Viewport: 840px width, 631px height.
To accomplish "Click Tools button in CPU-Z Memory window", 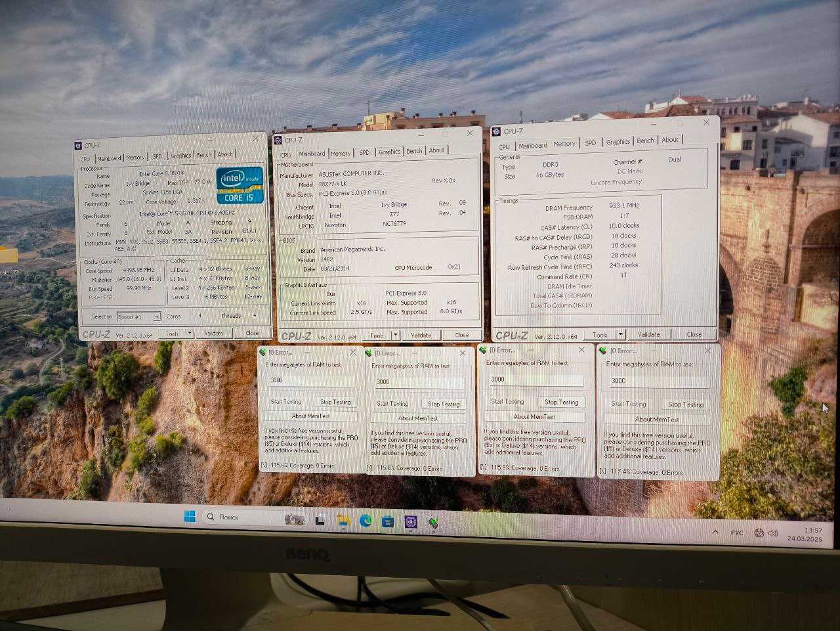I will pyautogui.click(x=600, y=335).
